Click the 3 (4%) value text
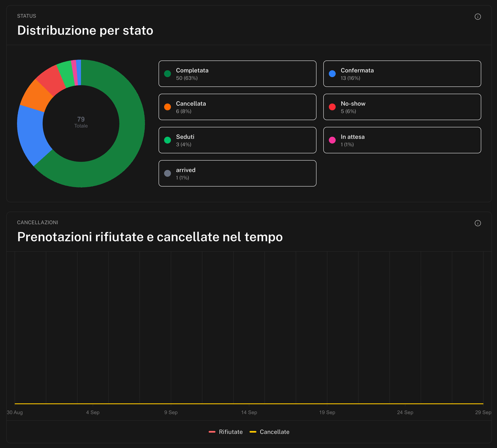The width and height of the screenshot is (497, 448). click(x=183, y=144)
